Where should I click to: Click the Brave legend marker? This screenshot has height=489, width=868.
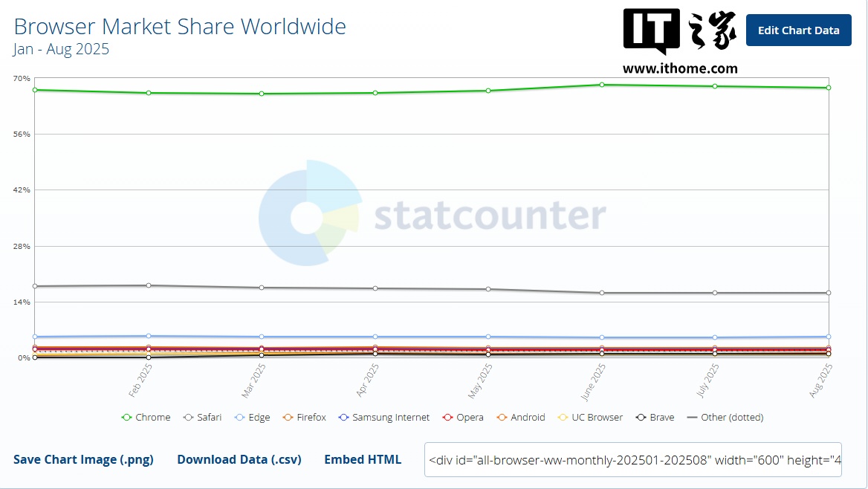pyautogui.click(x=640, y=418)
